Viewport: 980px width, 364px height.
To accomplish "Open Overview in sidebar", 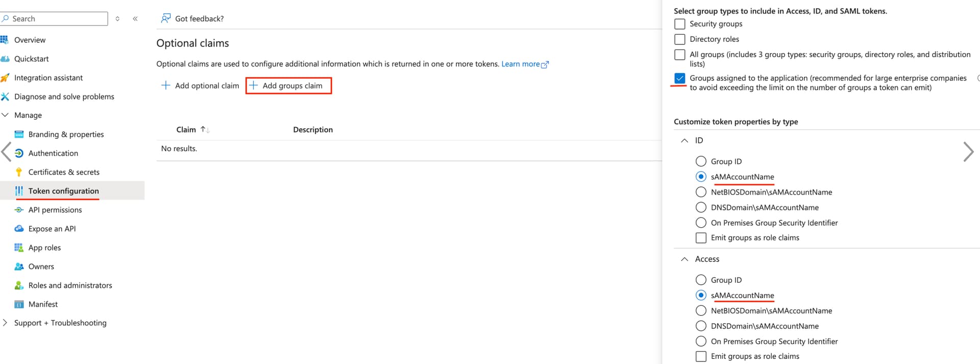I will (x=30, y=40).
